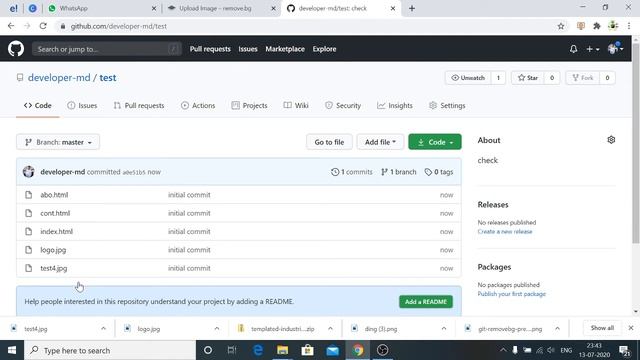Expand the plus create-new menu
The image size is (640, 360).
593,49
